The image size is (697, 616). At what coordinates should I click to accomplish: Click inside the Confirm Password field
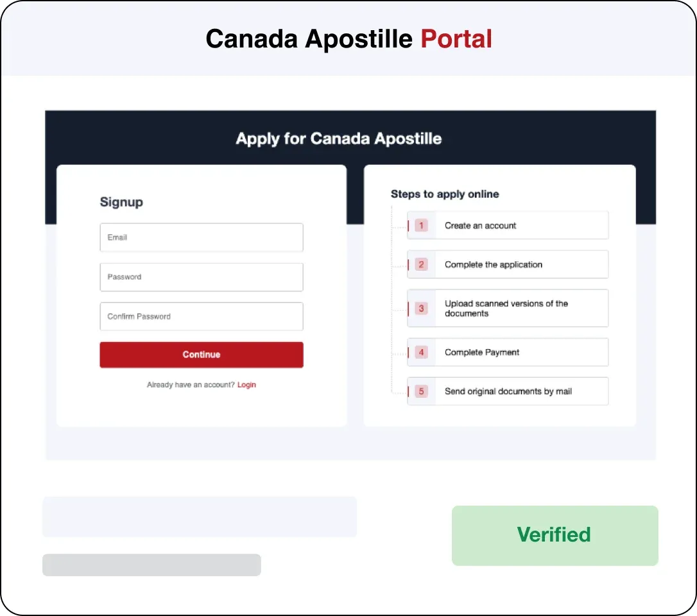pyautogui.click(x=201, y=316)
